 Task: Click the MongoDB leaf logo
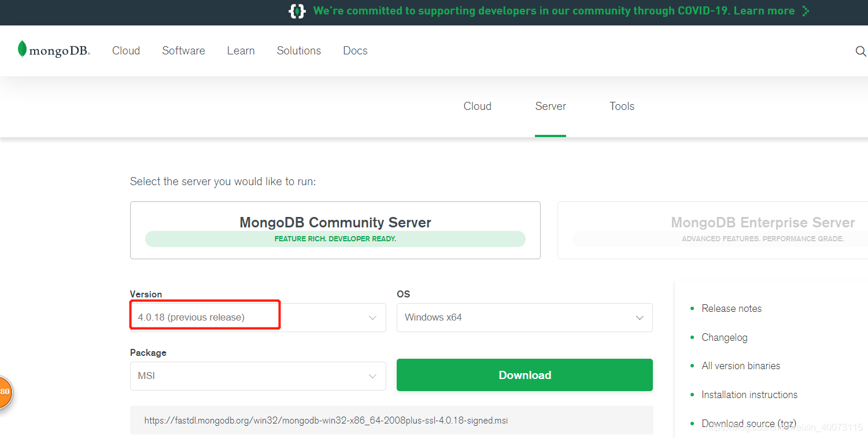click(53, 50)
